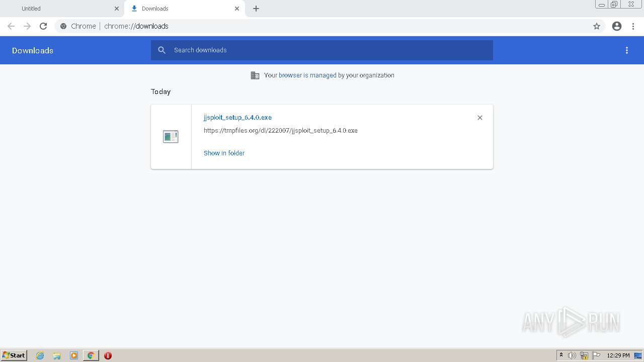The image size is (644, 362).
Task: Click the network tray icon
Action: click(584, 355)
